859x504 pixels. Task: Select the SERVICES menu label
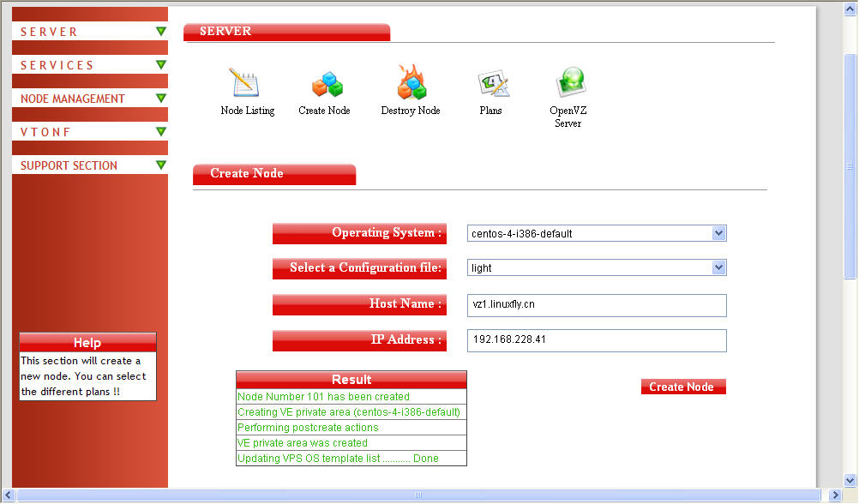click(57, 65)
